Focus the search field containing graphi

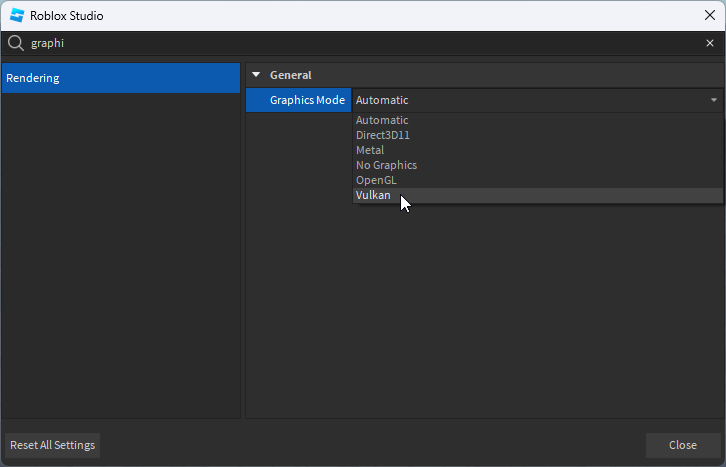coord(360,43)
